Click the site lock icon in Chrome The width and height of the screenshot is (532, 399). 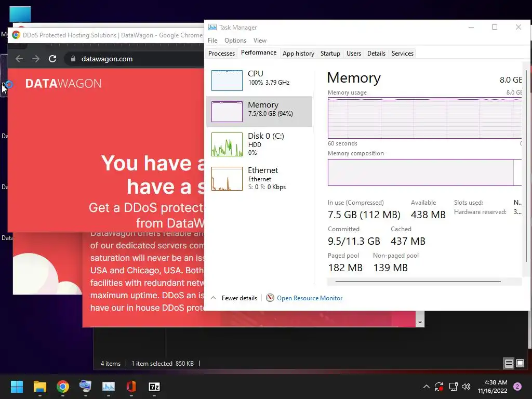tap(73, 59)
